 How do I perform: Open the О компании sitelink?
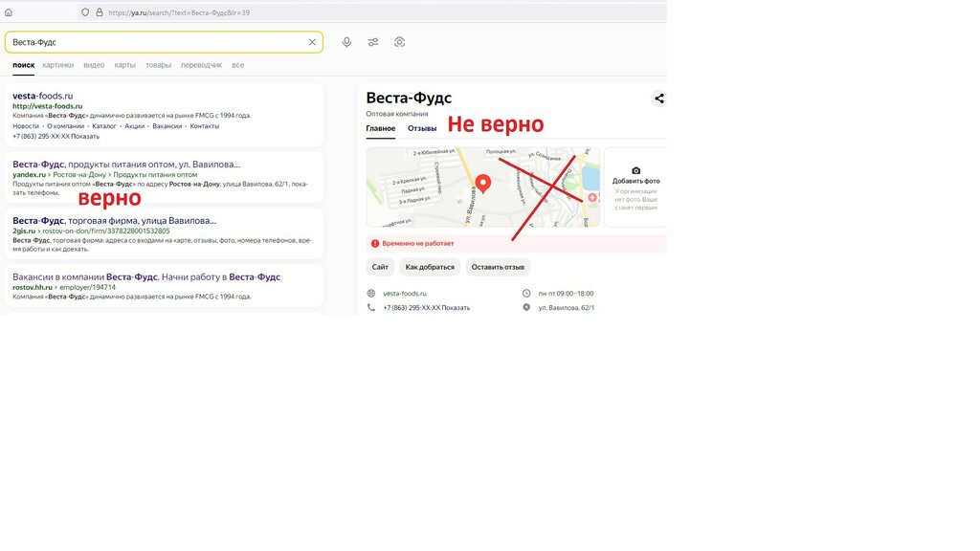point(66,126)
